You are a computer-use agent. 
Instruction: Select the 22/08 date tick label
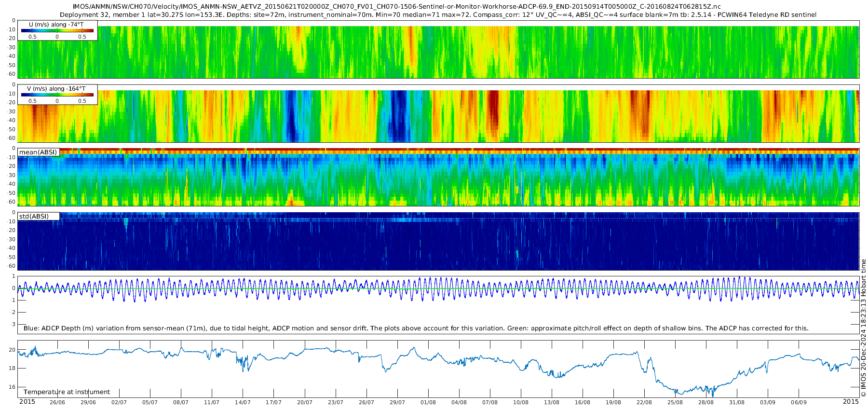644,402
